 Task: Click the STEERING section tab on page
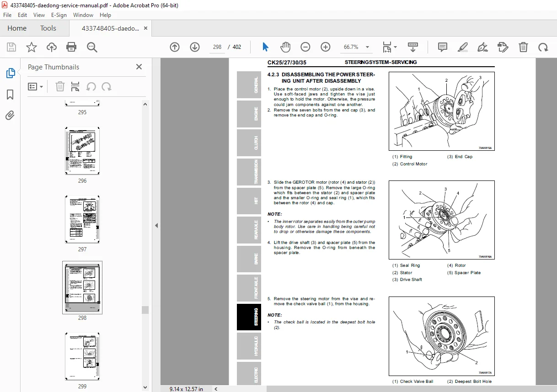(x=249, y=317)
